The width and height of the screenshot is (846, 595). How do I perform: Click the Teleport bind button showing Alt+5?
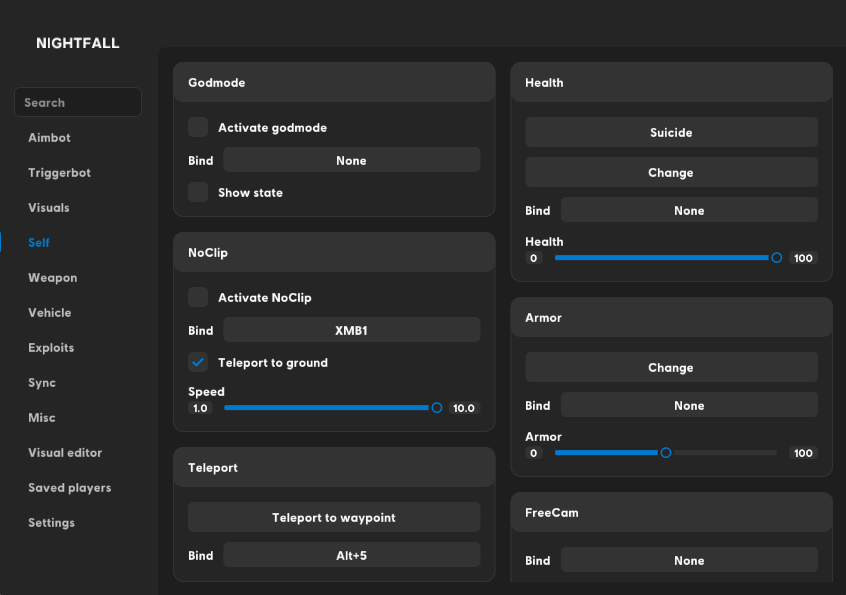[x=351, y=555]
